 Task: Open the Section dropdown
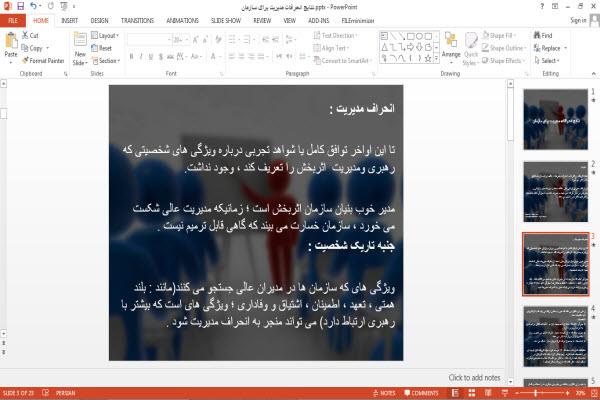[x=106, y=61]
